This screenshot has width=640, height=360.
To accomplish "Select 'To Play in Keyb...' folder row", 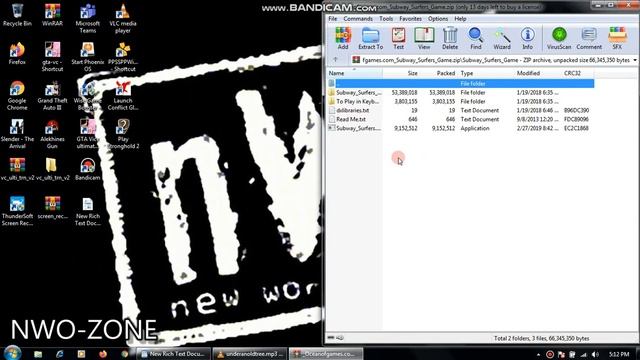I will (461, 101).
